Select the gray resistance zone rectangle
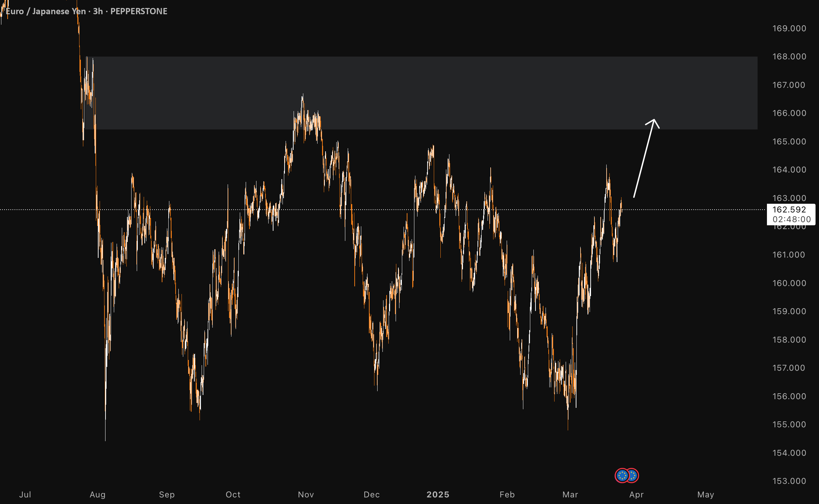 421,93
